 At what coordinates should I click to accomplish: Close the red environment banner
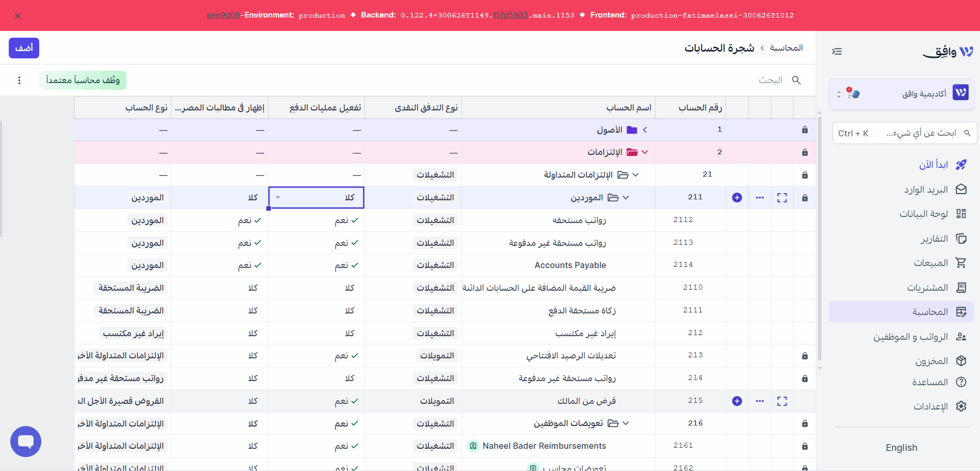(18, 15)
